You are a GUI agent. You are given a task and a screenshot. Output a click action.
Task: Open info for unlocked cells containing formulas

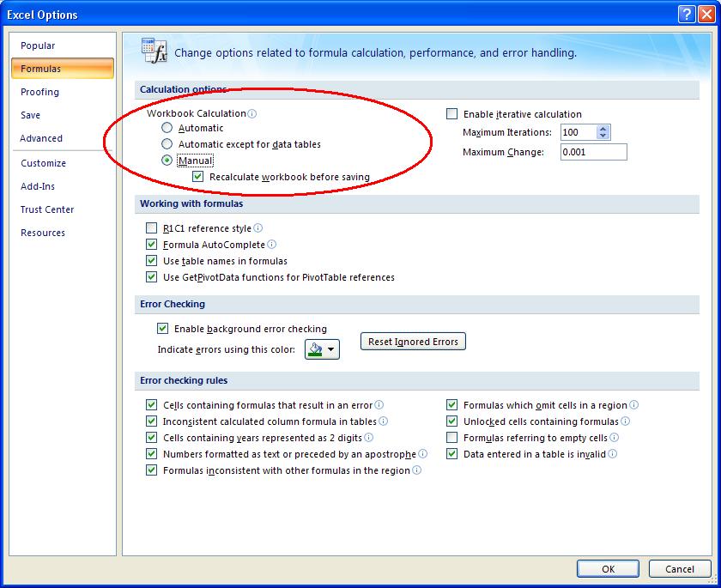pos(625,421)
